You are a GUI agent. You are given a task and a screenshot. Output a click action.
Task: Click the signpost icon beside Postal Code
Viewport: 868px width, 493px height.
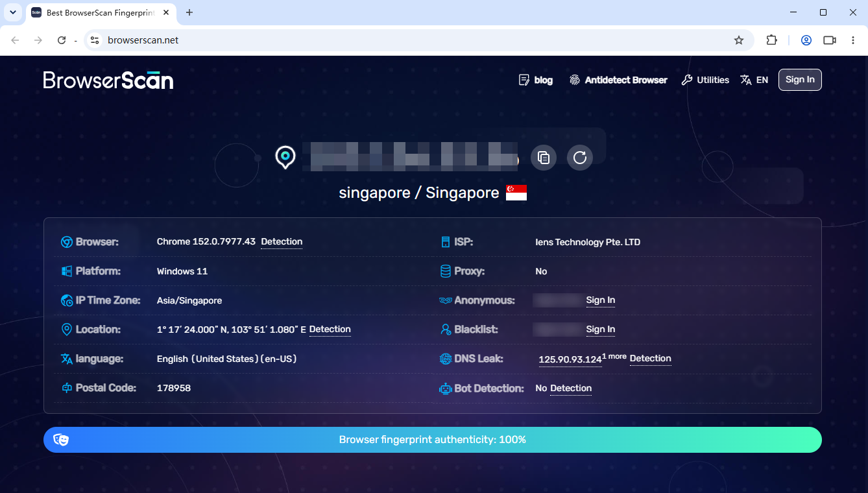point(66,388)
